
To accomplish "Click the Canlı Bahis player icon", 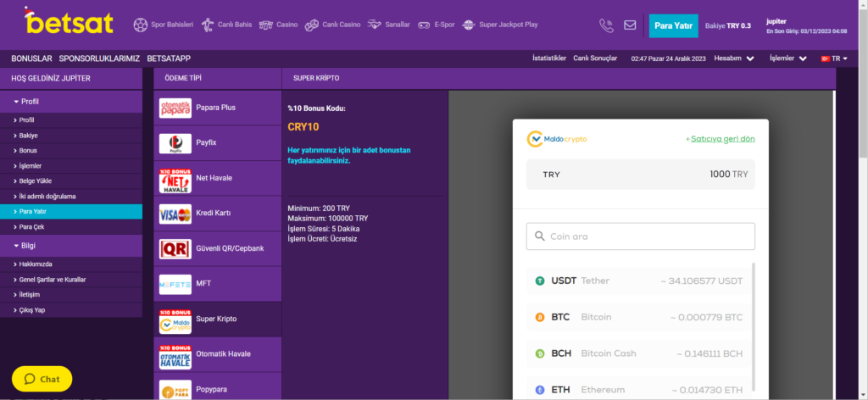I will [208, 25].
